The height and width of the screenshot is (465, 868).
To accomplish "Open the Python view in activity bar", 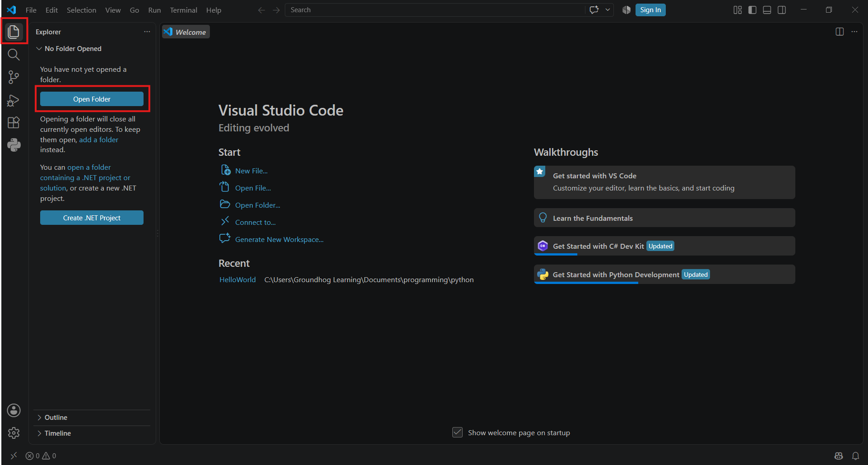I will point(14,145).
